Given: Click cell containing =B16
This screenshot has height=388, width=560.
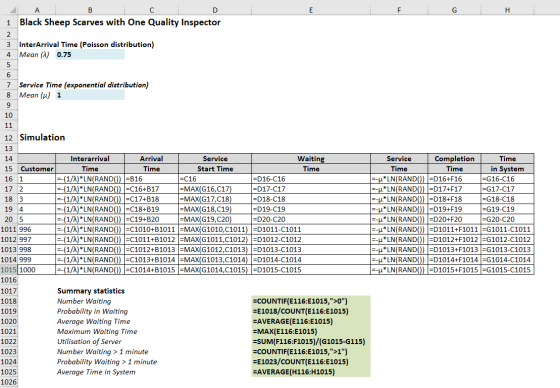Looking at the screenshot, I should point(151,179).
